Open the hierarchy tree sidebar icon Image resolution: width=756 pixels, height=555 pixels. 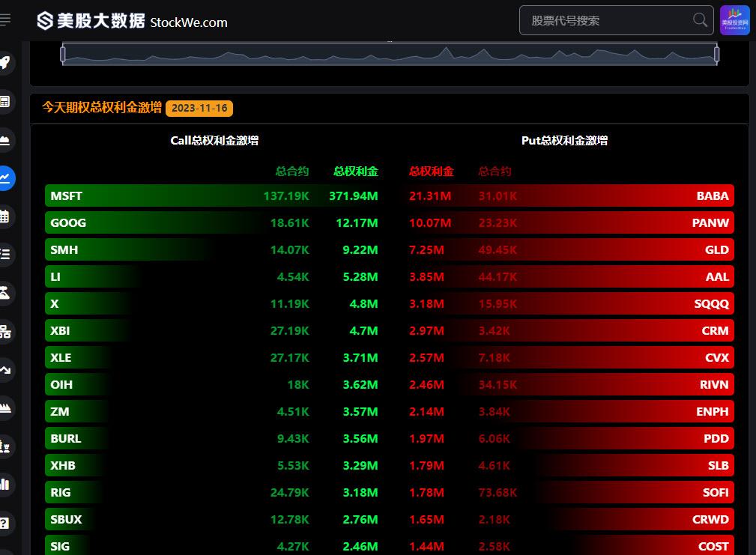point(4,332)
